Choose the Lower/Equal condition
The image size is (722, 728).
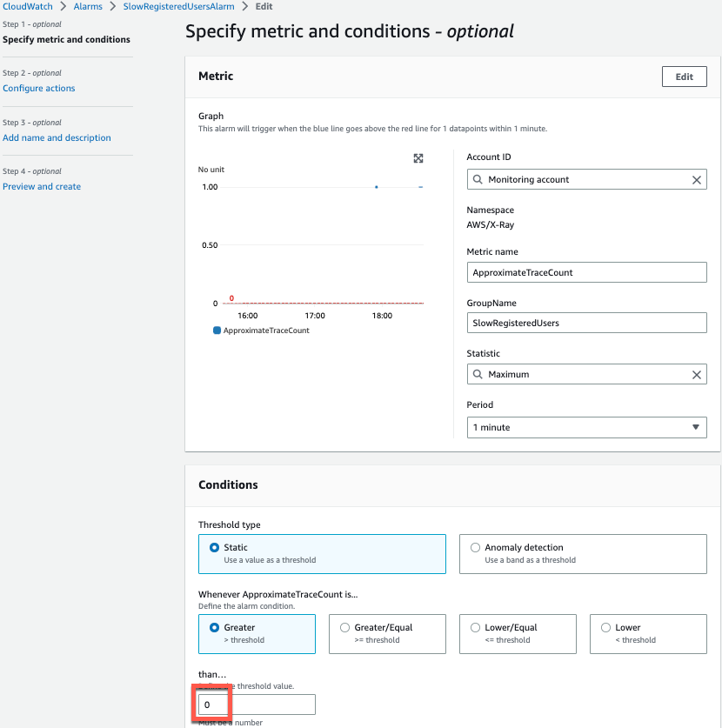pyautogui.click(x=518, y=634)
